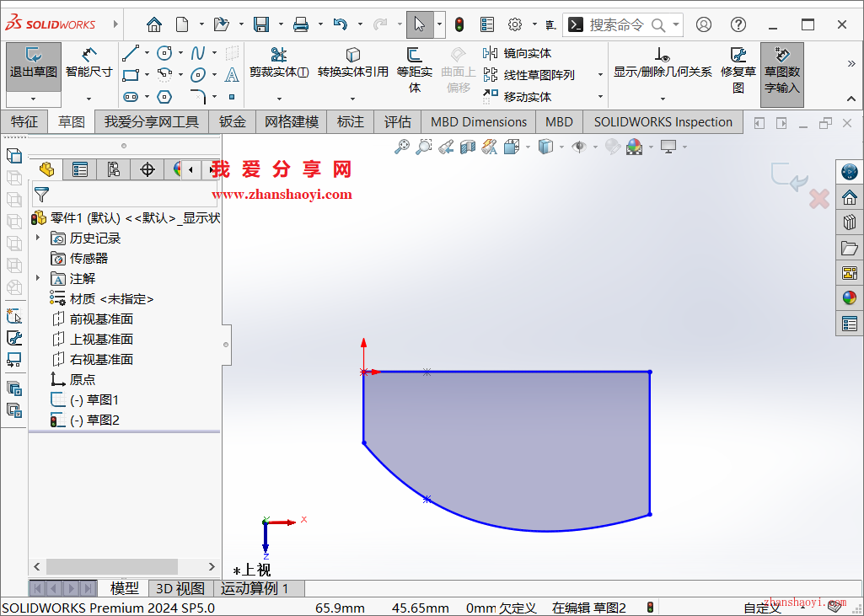This screenshot has height=616, width=864.
Task: Click Mirror Entities (镜向实体)
Action: pos(517,53)
